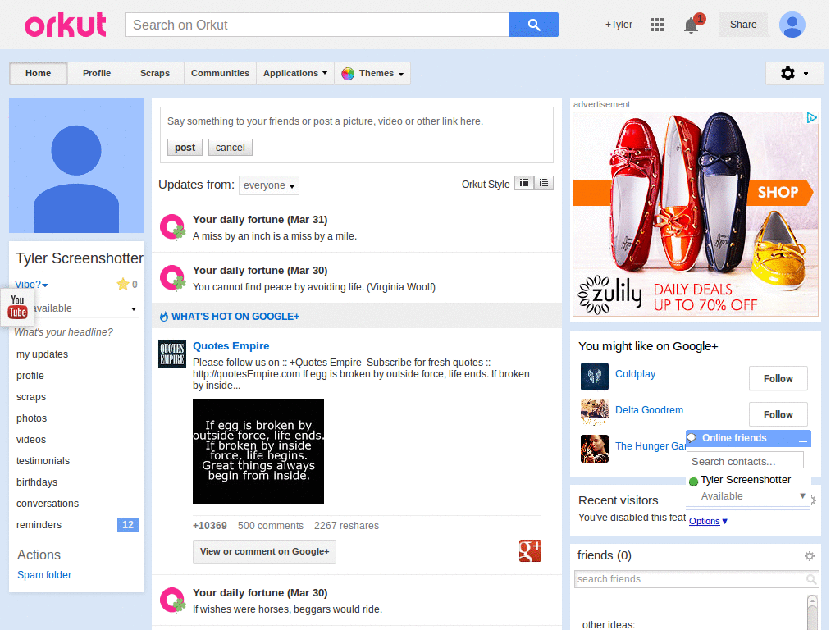Click the profile photo placeholder

click(76, 166)
